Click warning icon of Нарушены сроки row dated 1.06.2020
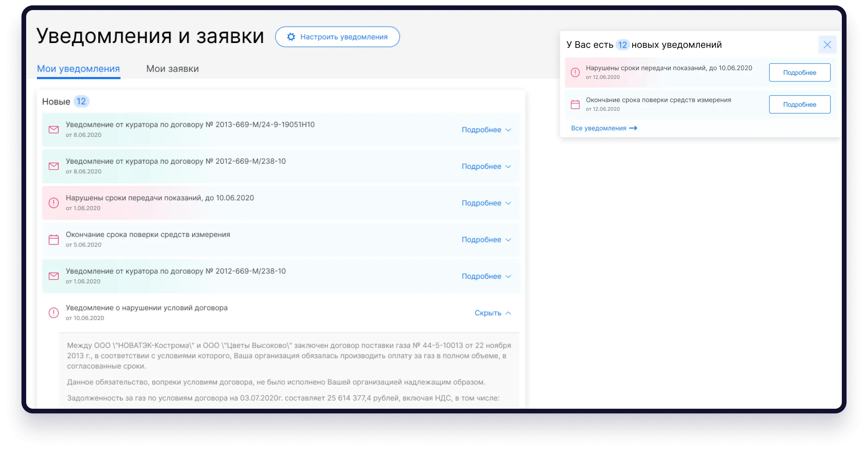Screen dimensions: 868x451 point(54,203)
